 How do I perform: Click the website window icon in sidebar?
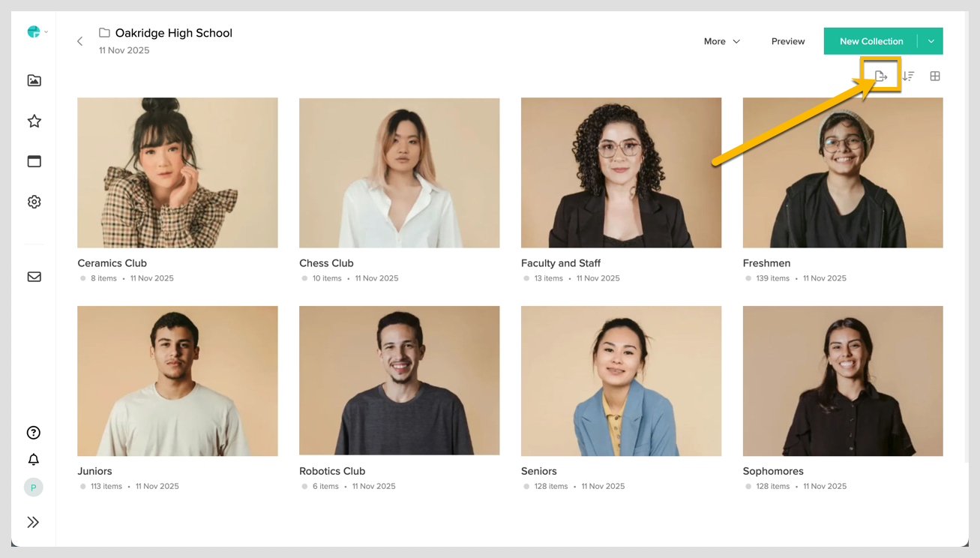(x=34, y=161)
